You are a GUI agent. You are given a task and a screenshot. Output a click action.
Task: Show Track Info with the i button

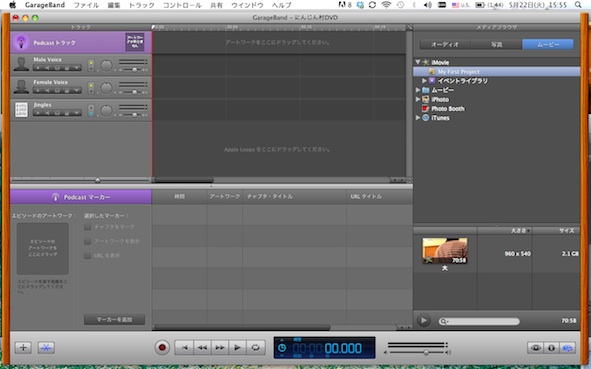point(551,348)
